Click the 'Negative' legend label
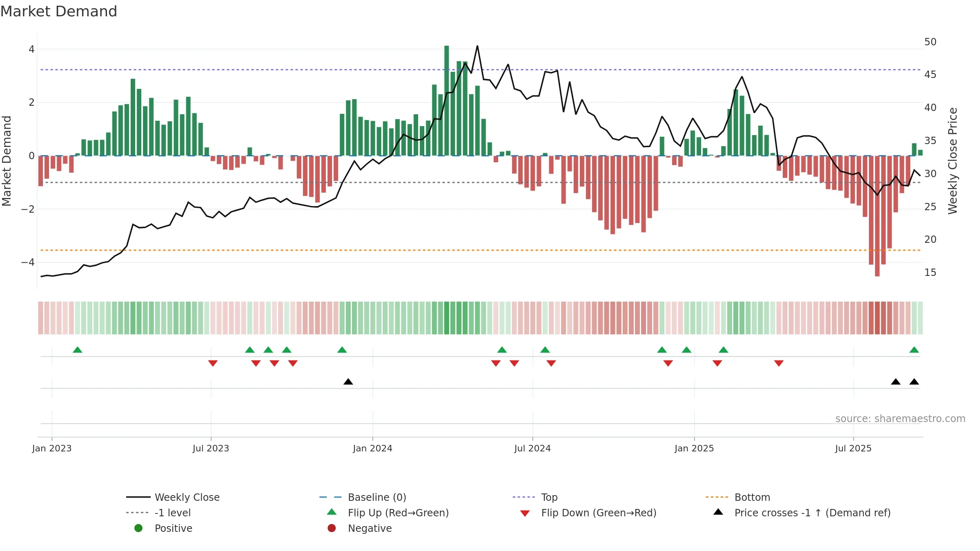Screen dimensions: 980x551 [370, 528]
